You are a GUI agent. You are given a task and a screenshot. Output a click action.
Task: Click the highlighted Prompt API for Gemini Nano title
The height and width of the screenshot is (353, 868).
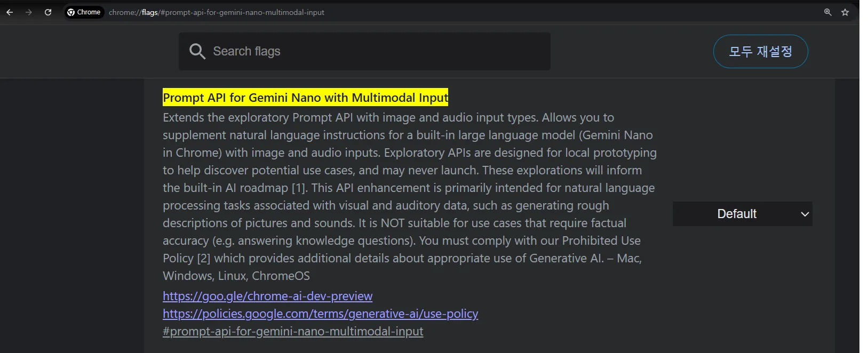click(x=305, y=98)
